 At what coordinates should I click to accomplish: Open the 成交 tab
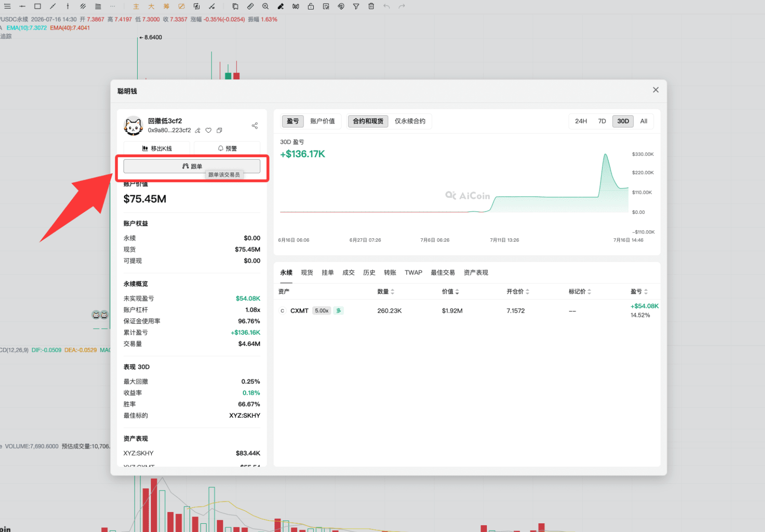(348, 273)
